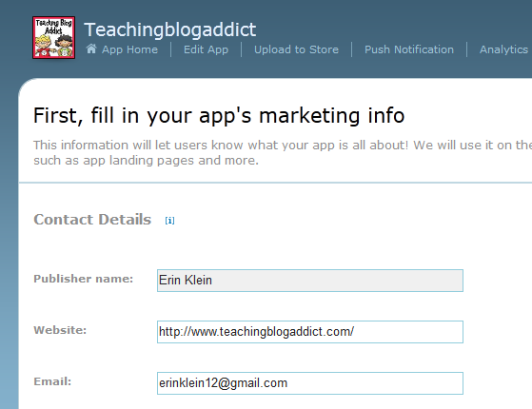
Task: Open the Analytics menu item
Action: (504, 49)
